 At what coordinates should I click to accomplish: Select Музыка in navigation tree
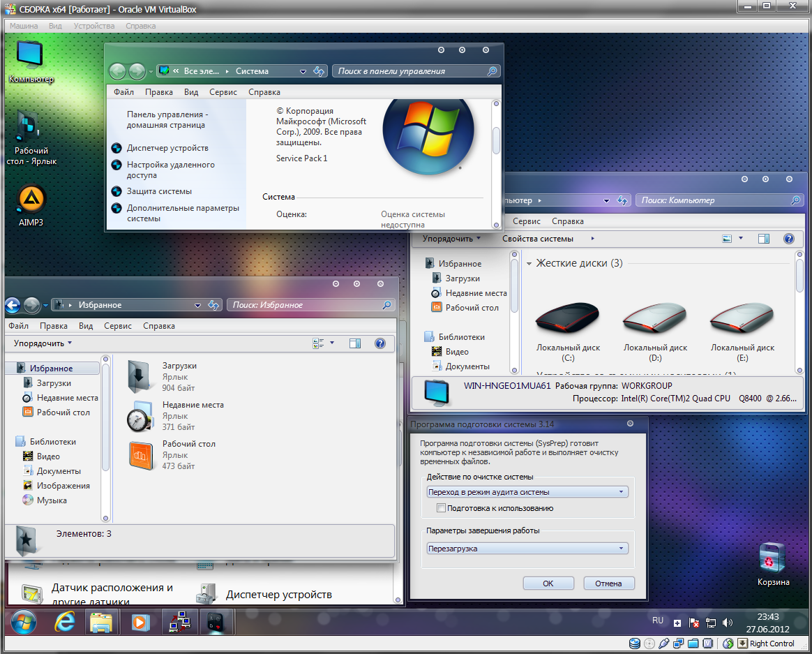click(51, 500)
